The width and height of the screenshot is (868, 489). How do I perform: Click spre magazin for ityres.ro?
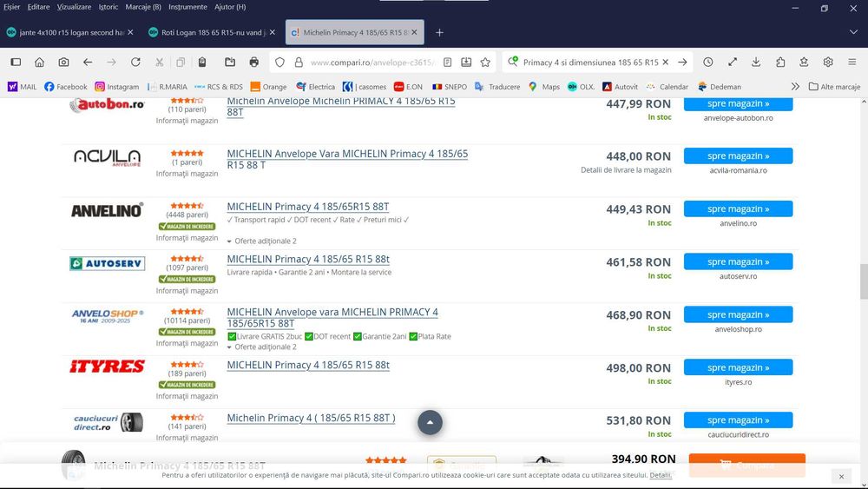(738, 367)
